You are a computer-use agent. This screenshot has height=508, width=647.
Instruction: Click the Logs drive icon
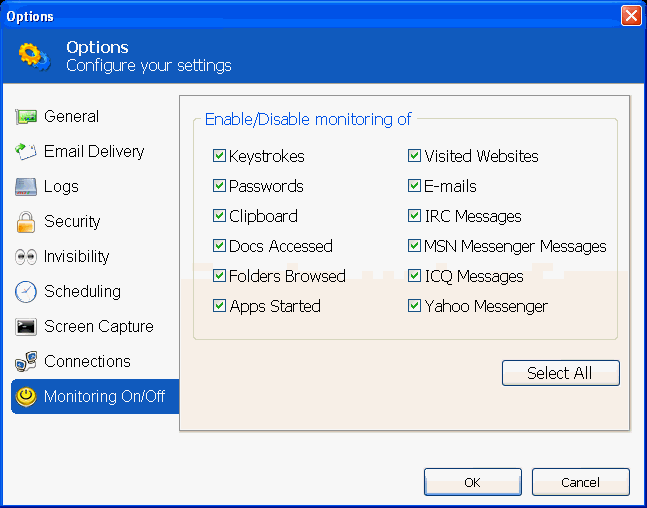coord(26,187)
